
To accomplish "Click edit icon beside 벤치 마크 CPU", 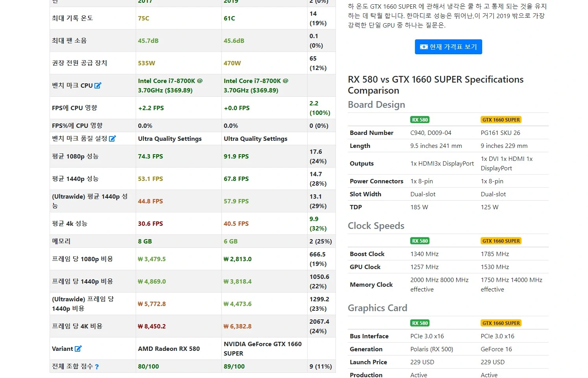I will click(x=98, y=85).
